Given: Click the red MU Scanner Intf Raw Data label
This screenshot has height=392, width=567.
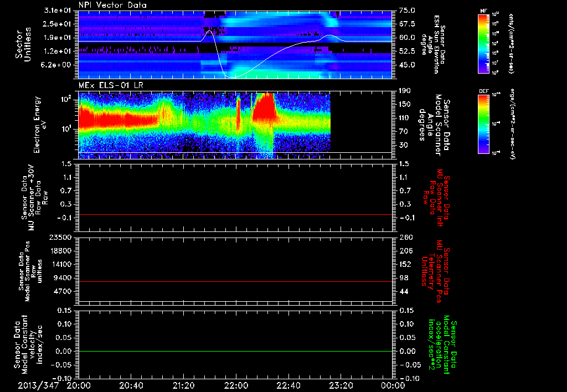Looking at the screenshot, I should tap(437, 198).
